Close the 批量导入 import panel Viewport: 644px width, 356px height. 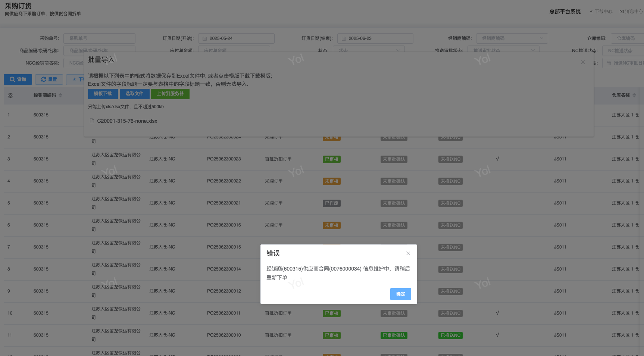point(582,62)
